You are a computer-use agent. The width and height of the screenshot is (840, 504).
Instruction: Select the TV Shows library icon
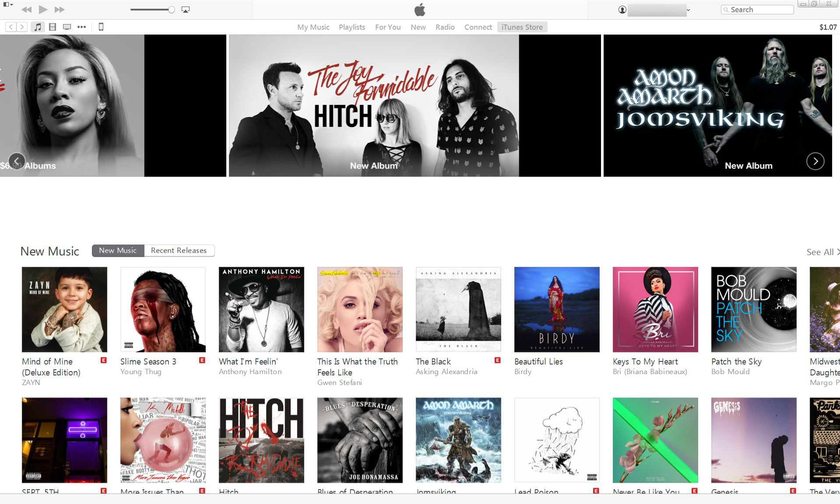tap(67, 27)
